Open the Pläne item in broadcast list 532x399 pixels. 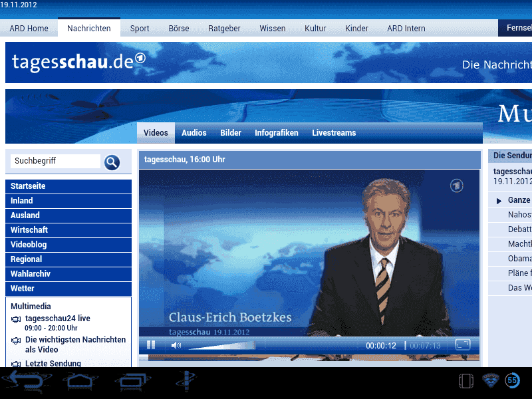pyautogui.click(x=510, y=273)
